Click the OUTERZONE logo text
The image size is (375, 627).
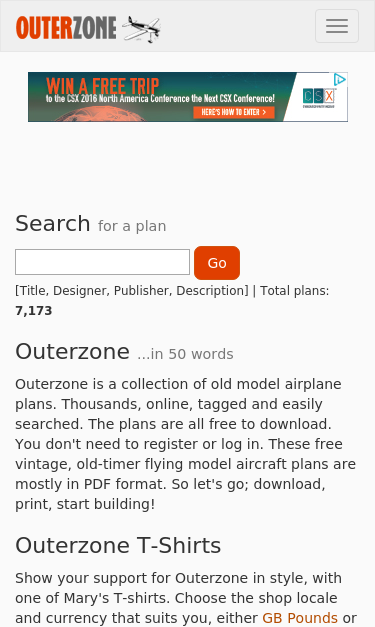66,28
